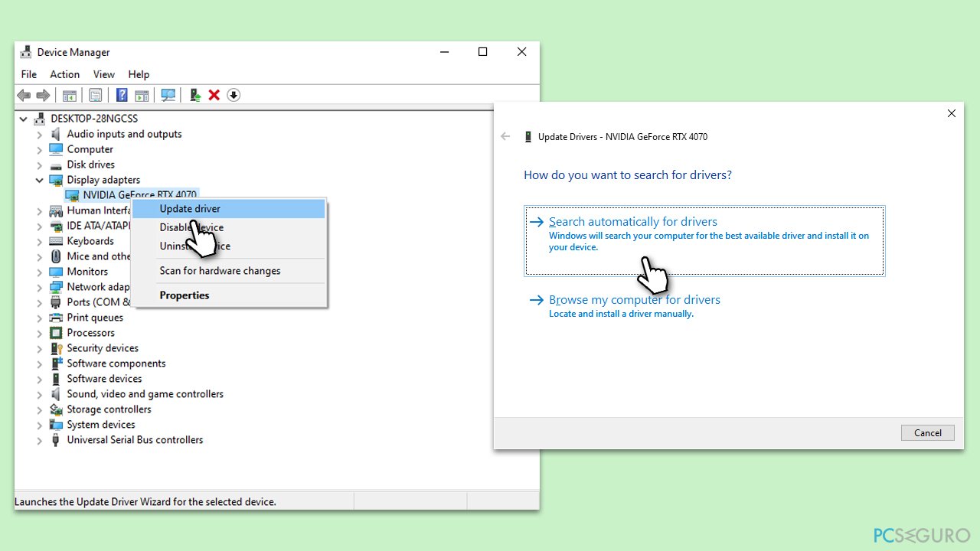Select Properties in the context menu
Screen dimensions: 980x551
coord(229,295)
